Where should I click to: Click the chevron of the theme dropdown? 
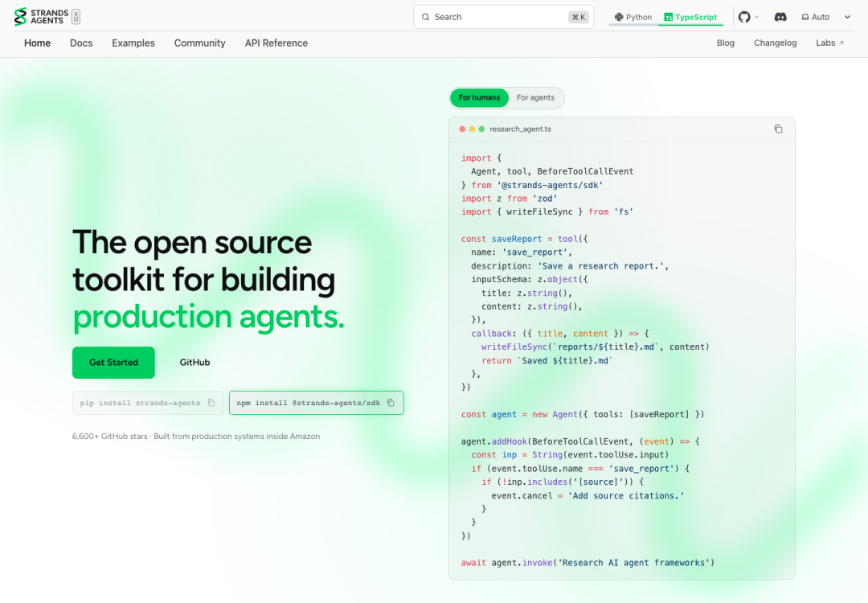coord(847,17)
